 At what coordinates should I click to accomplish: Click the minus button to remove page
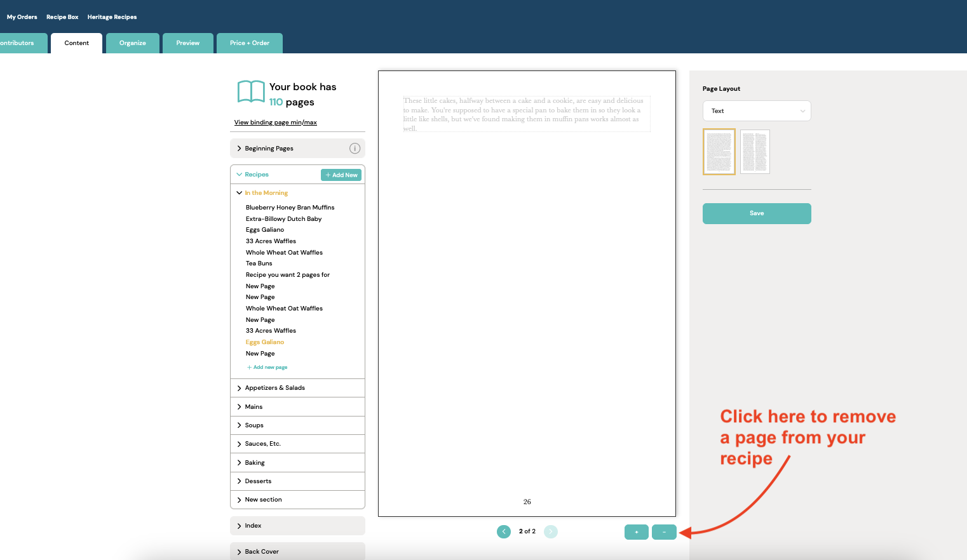(664, 532)
